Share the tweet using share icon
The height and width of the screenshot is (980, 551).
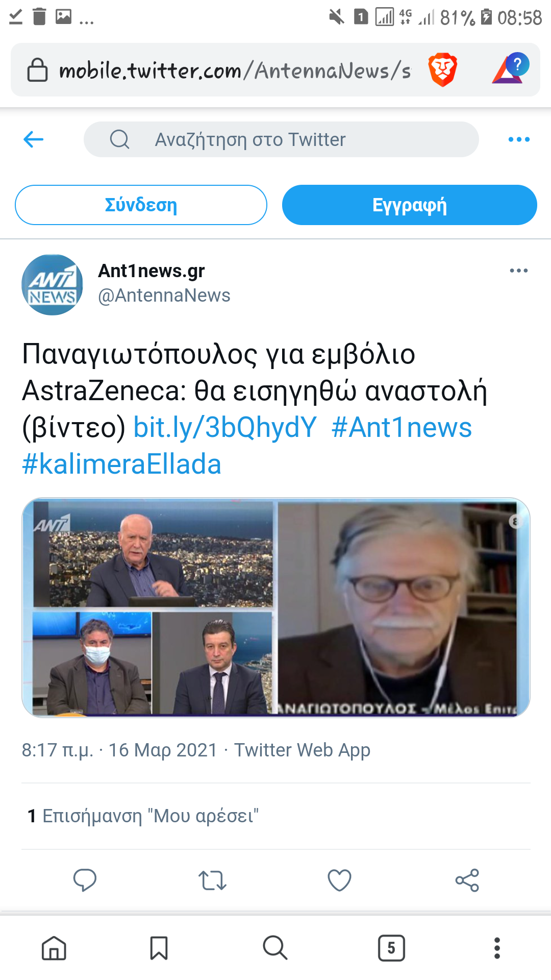click(x=467, y=880)
